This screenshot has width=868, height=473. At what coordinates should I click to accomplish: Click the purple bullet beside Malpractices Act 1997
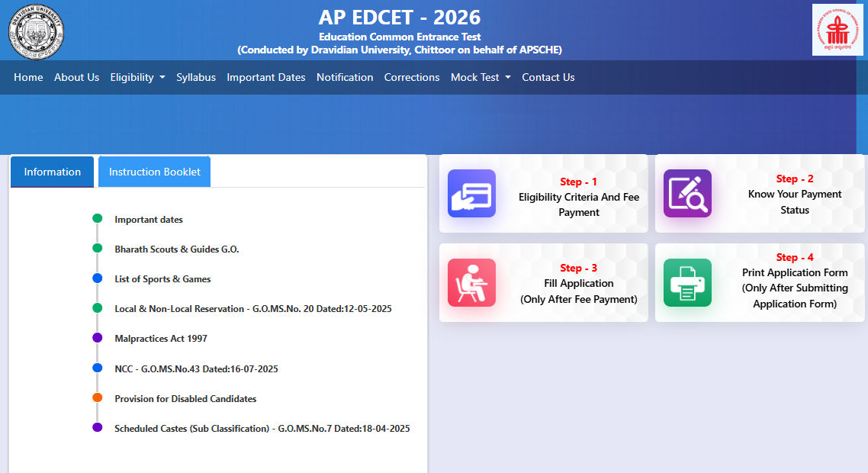coord(98,338)
